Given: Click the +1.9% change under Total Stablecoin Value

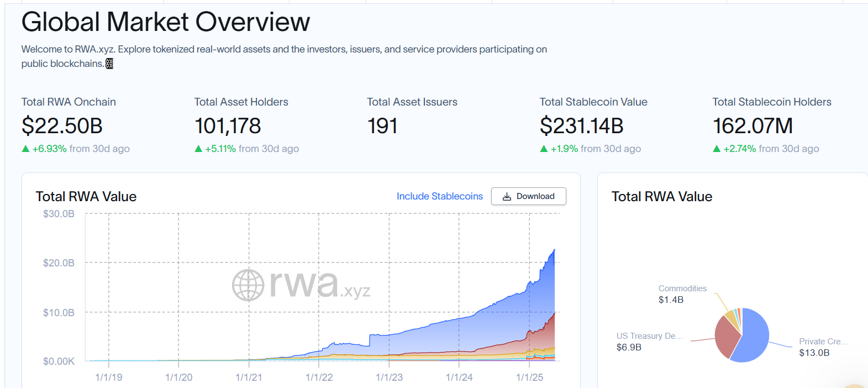Looking at the screenshot, I should pos(564,149).
